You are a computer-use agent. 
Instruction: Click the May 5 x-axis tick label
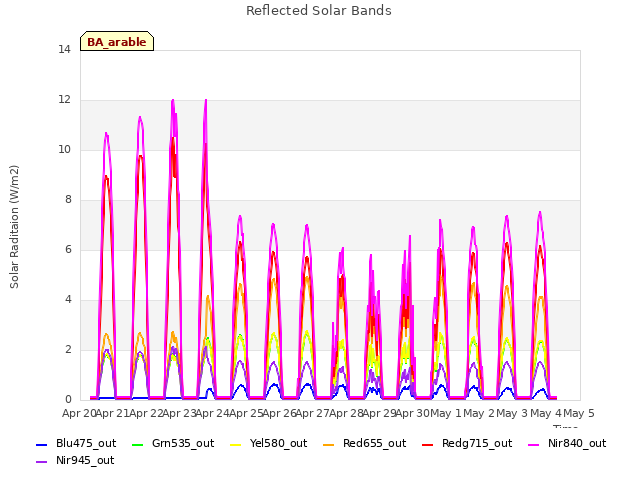(579, 413)
